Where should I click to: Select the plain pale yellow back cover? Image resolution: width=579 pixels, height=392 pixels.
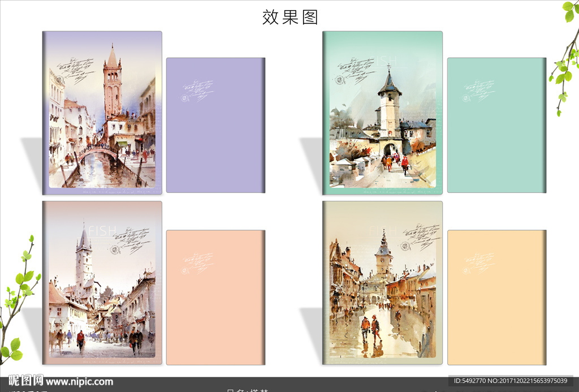tap(496, 298)
